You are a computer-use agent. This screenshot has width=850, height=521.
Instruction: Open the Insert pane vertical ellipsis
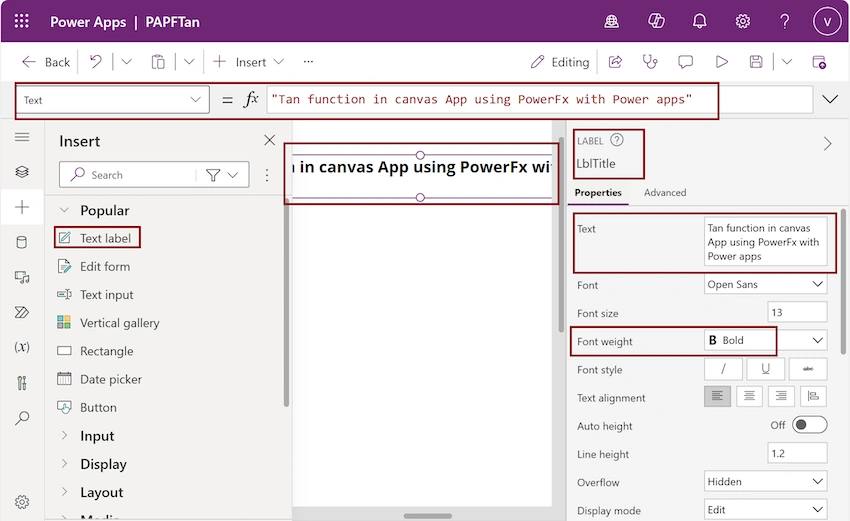tap(267, 175)
